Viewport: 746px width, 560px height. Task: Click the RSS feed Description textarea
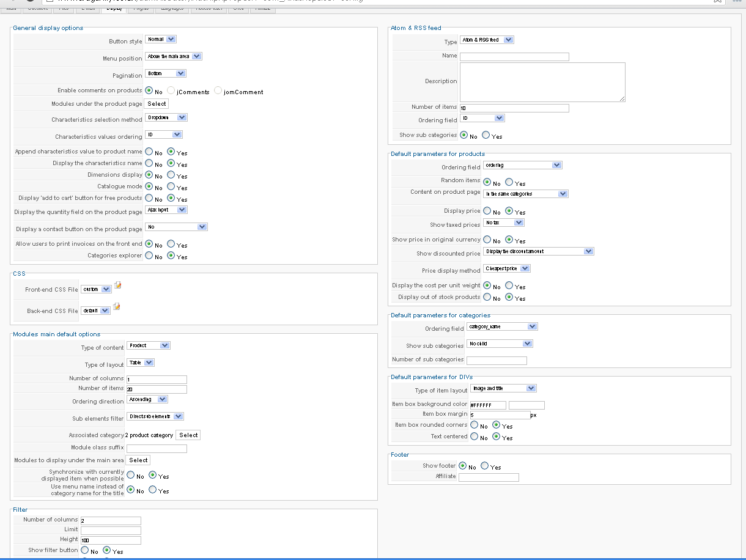coord(542,82)
